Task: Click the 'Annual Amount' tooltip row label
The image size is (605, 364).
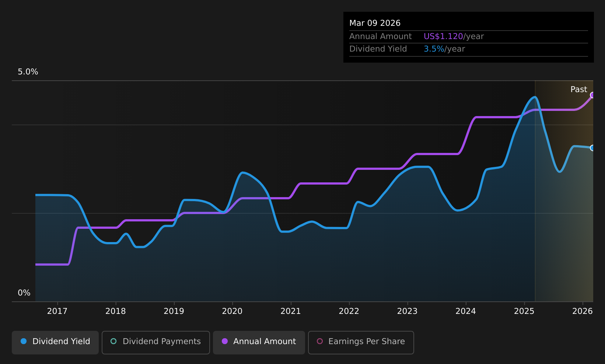Action: [380, 36]
